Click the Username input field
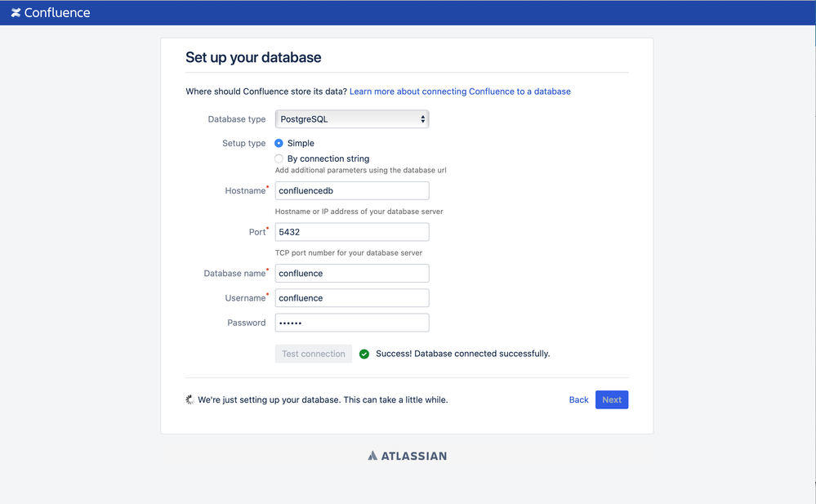This screenshot has height=504, width=816. pos(352,298)
